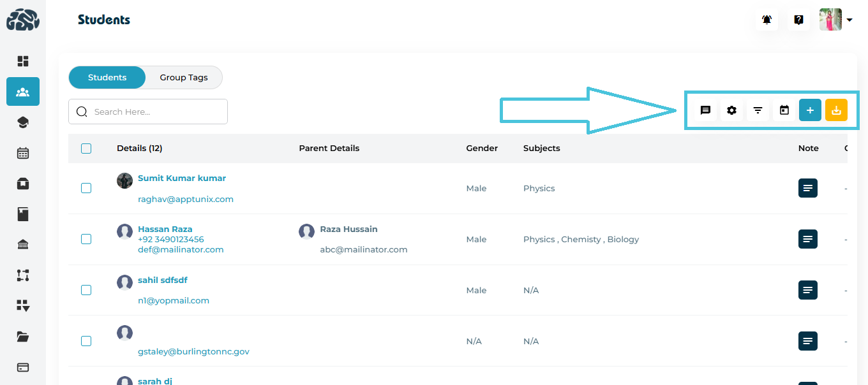Open settings gear icon in student toolbar
Image resolution: width=868 pixels, height=385 pixels.
click(x=731, y=110)
